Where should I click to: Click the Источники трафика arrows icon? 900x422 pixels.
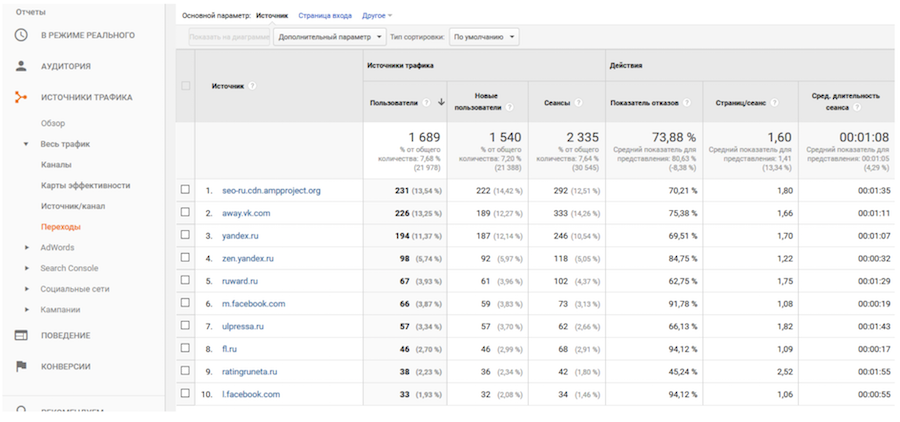21,97
